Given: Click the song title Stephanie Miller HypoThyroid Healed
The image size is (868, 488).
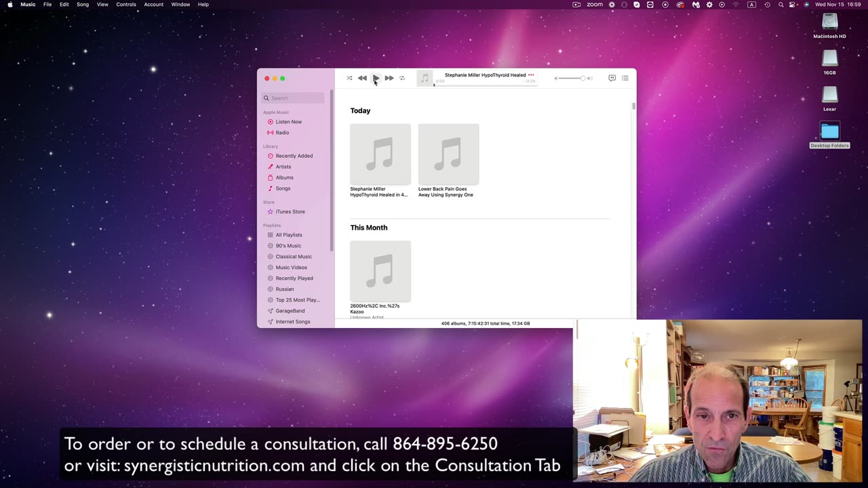Looking at the screenshot, I should (x=485, y=75).
